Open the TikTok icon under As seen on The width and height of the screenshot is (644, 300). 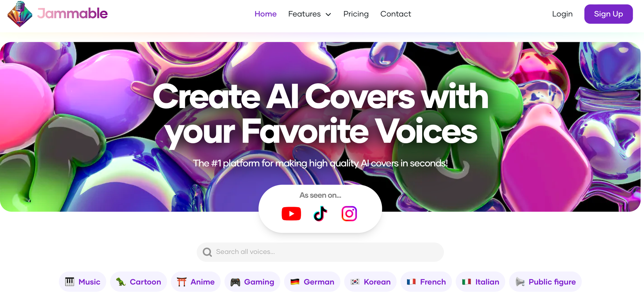320,214
